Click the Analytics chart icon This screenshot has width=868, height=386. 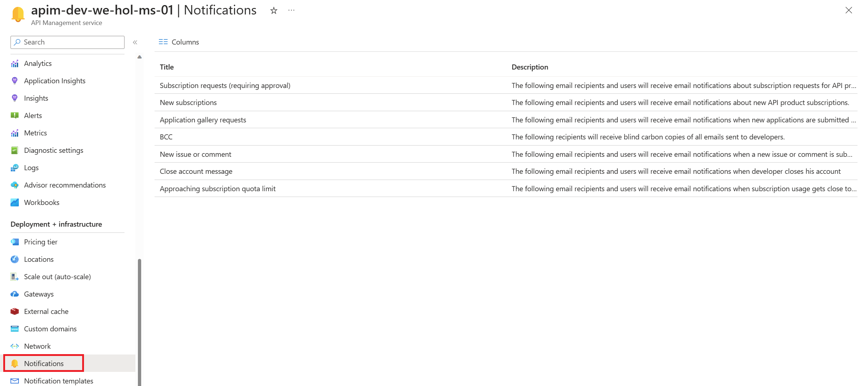[14, 64]
